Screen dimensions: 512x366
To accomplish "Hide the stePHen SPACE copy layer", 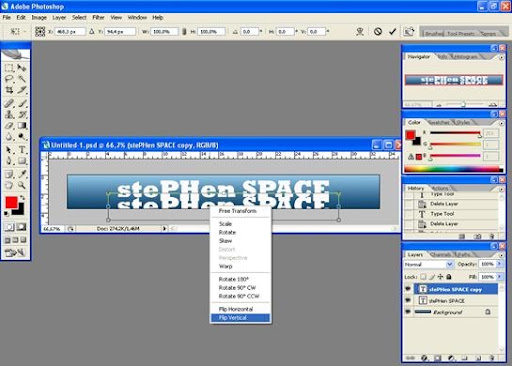I will coord(408,289).
